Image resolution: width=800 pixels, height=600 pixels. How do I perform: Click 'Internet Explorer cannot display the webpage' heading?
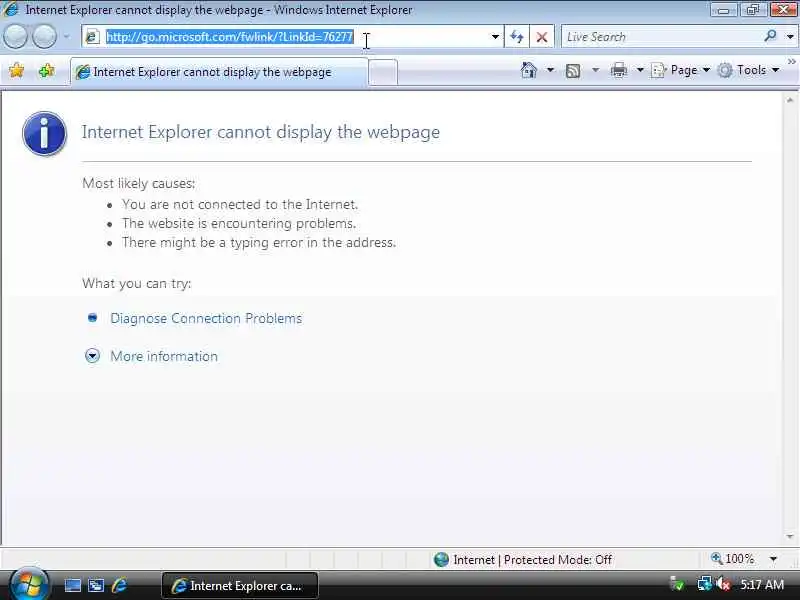point(261,132)
